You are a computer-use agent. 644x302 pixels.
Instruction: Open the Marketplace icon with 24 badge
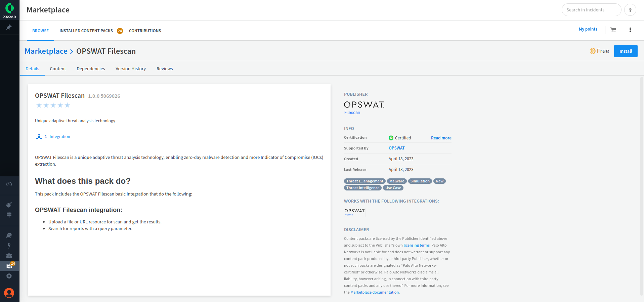point(10,266)
